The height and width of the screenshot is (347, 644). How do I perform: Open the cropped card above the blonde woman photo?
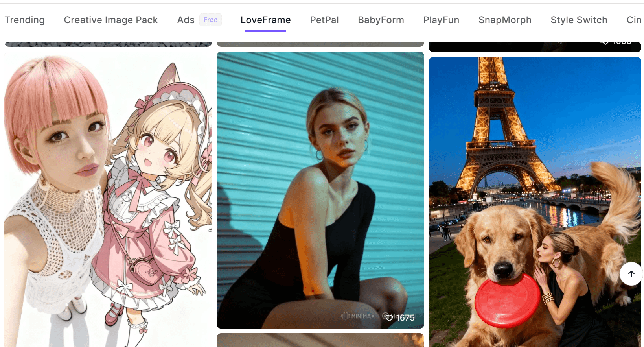tap(320, 44)
